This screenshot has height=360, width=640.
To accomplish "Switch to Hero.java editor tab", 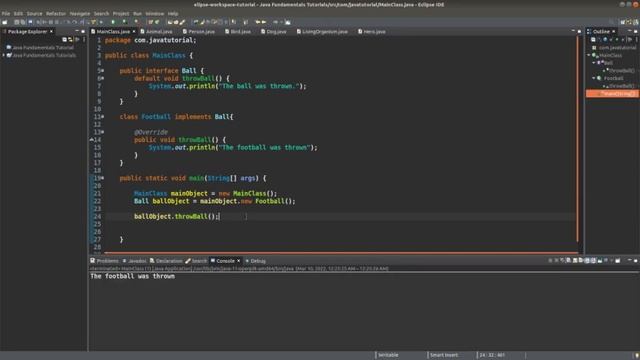I will (x=372, y=31).
